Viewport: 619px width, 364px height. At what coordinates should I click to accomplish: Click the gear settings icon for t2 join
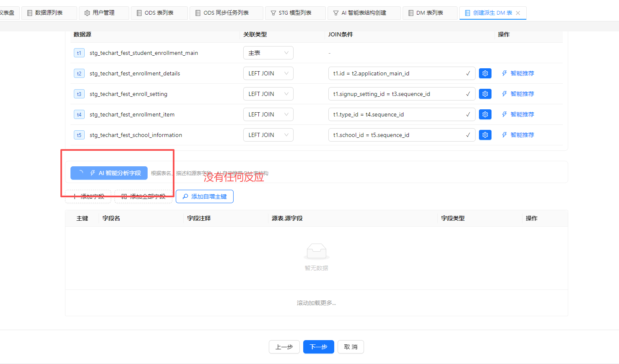485,73
